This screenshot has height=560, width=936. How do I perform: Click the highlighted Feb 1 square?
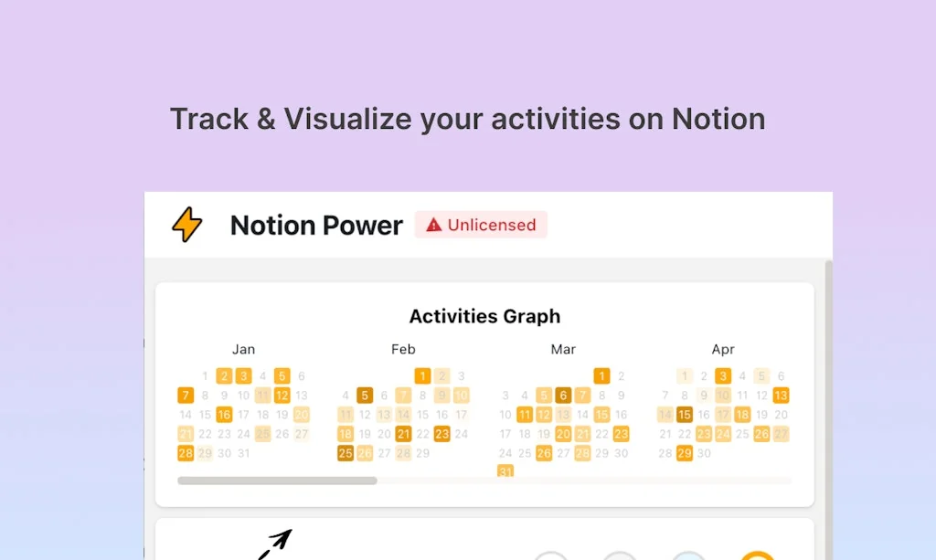pos(421,375)
